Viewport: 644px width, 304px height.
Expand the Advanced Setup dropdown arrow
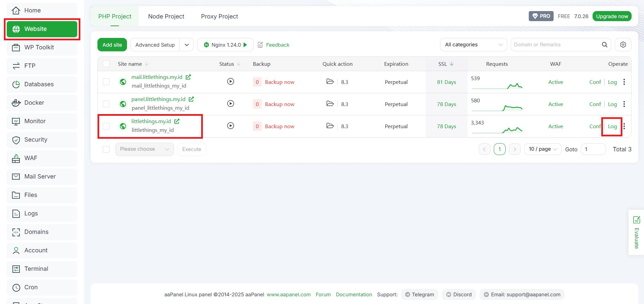pyautogui.click(x=187, y=45)
